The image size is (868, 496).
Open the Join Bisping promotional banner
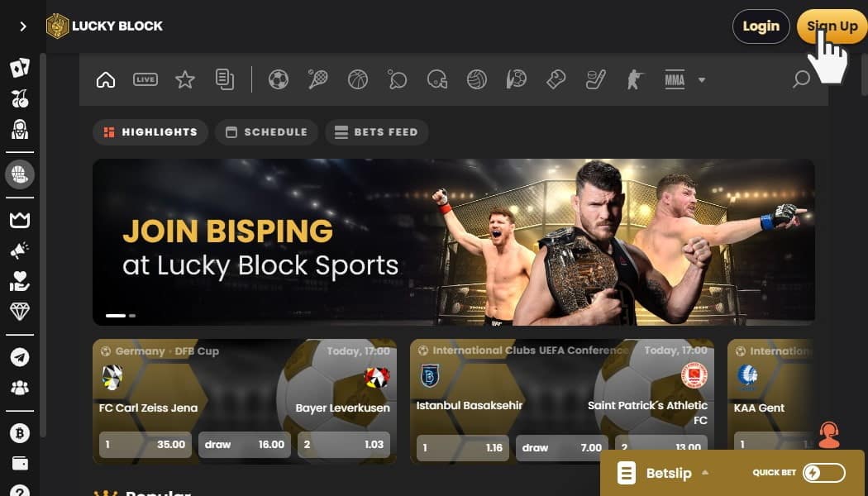point(453,242)
